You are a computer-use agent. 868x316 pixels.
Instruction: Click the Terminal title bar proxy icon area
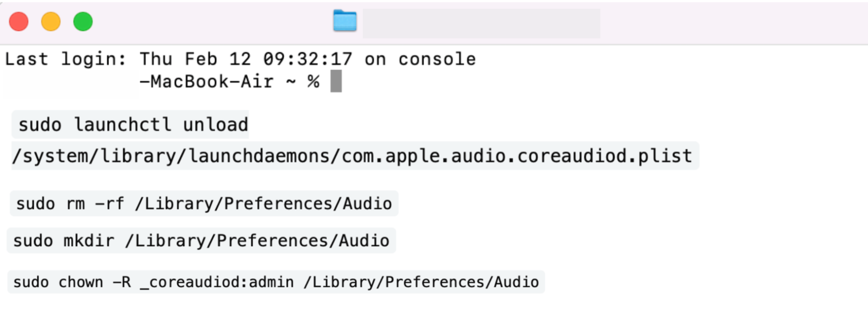pos(345,20)
